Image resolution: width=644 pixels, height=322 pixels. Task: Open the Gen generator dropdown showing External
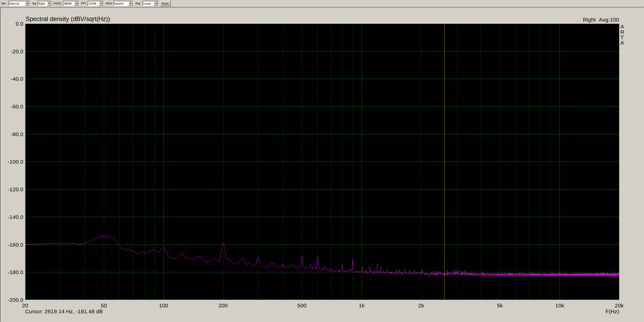point(19,4)
